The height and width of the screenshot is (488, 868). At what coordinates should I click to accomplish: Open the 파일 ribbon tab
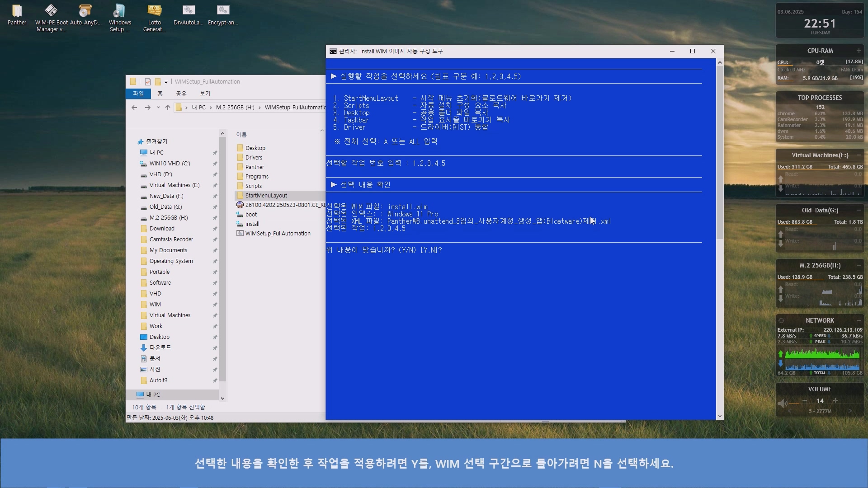pyautogui.click(x=138, y=94)
